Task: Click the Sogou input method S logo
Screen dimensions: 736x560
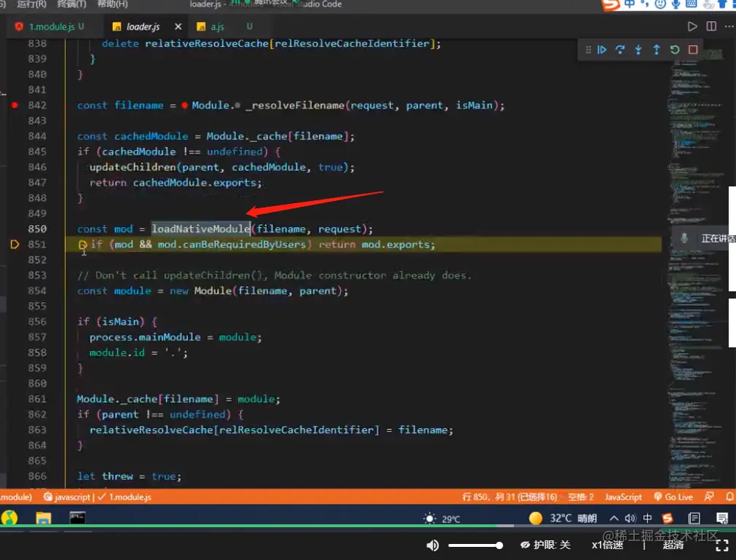Action: coord(611,4)
